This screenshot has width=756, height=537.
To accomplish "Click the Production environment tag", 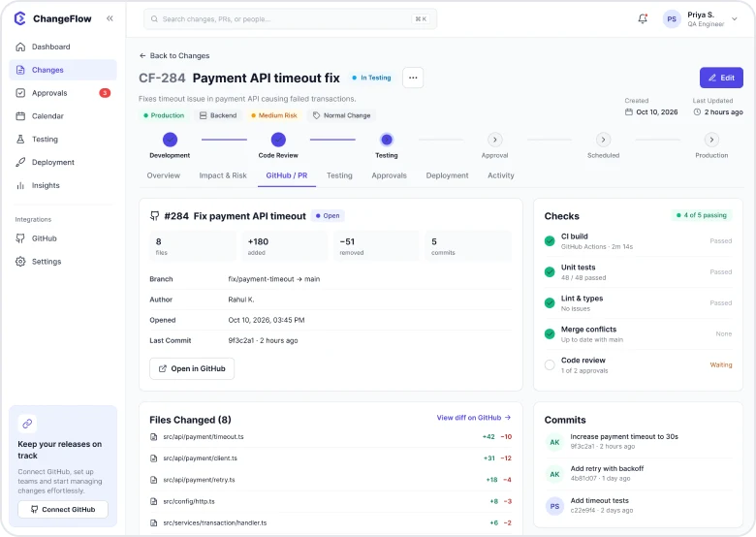I will click(164, 115).
